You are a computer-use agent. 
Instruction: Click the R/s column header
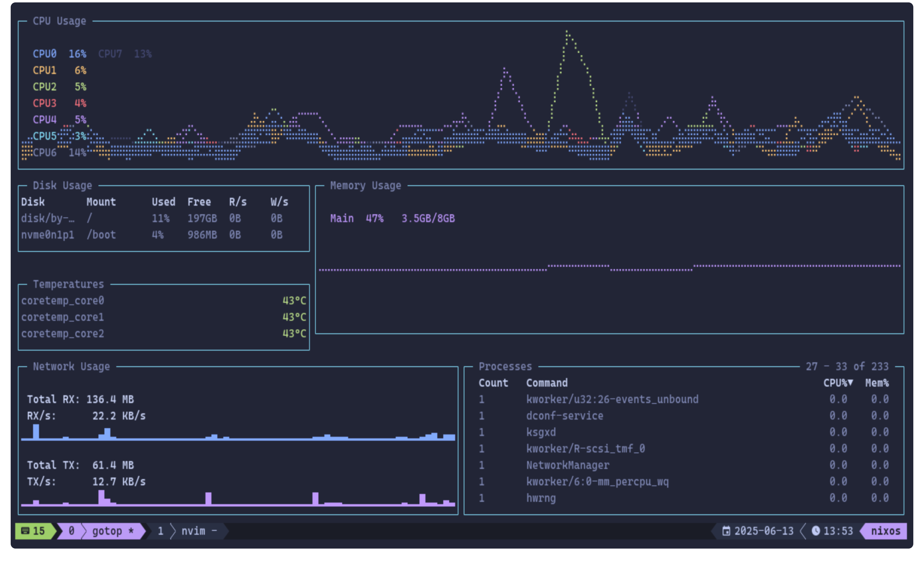click(x=238, y=202)
